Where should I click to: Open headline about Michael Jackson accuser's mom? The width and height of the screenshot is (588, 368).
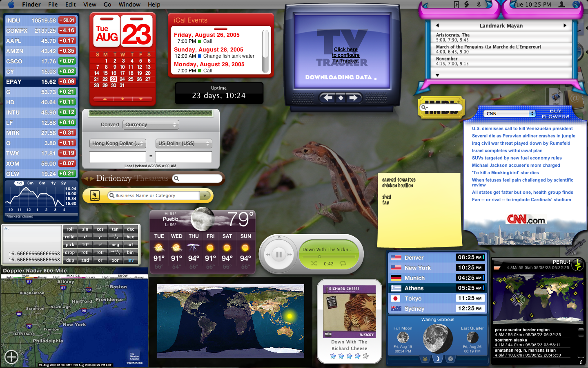click(516, 165)
